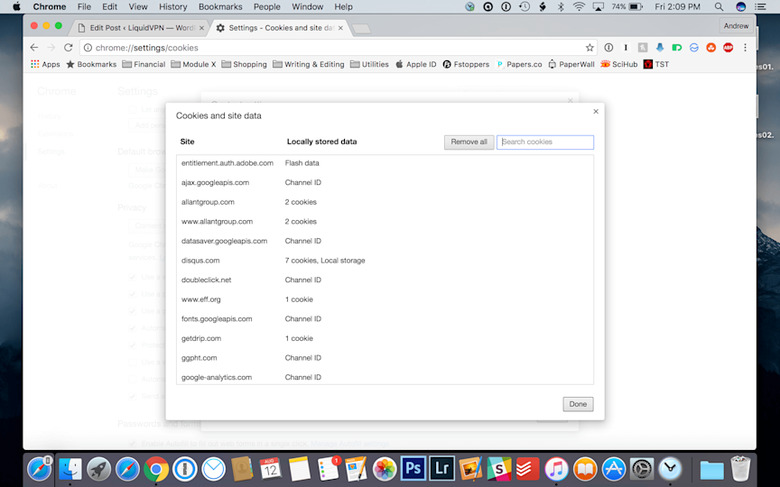Open the Time Machine menu bar icon
Screen dimensions: 780x487
coord(524,6)
